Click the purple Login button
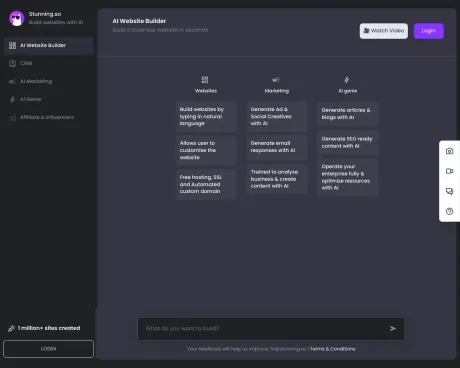The image size is (460, 368). 429,31
